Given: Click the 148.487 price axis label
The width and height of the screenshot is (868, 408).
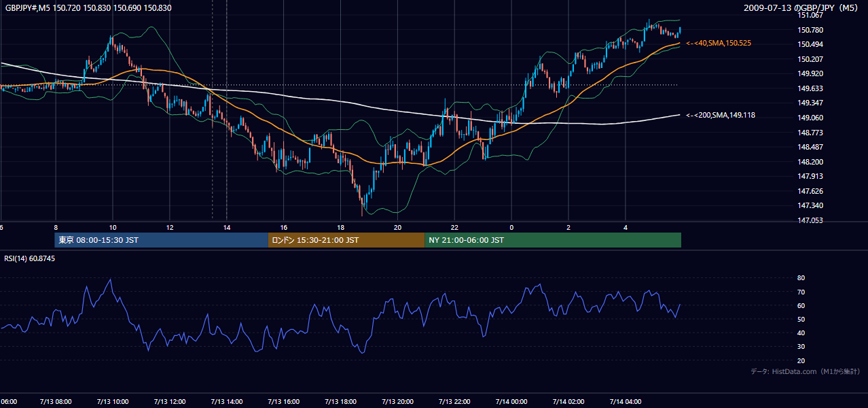Looking at the screenshot, I should click(x=810, y=147).
